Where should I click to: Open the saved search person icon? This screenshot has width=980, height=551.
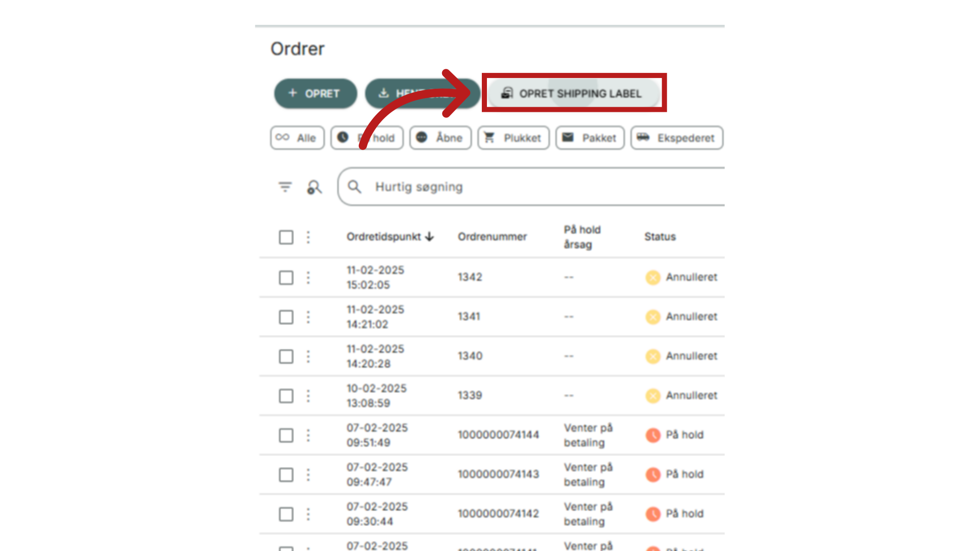click(314, 187)
